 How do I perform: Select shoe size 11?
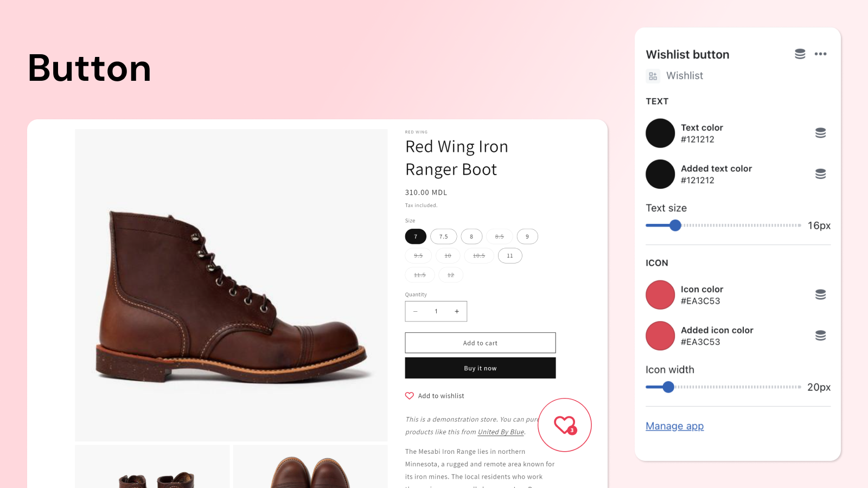point(509,255)
